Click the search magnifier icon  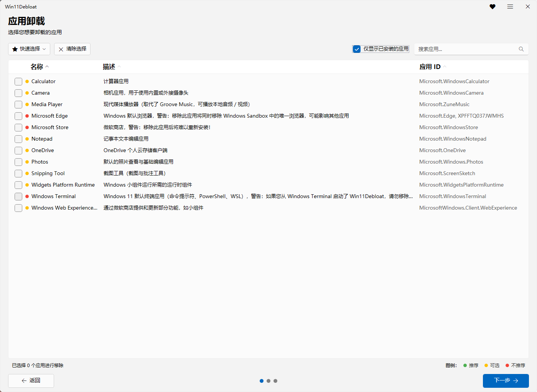[521, 49]
